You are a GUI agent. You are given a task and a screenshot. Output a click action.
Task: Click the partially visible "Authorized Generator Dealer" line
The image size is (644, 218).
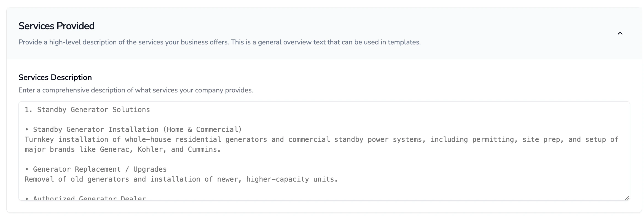click(90, 198)
